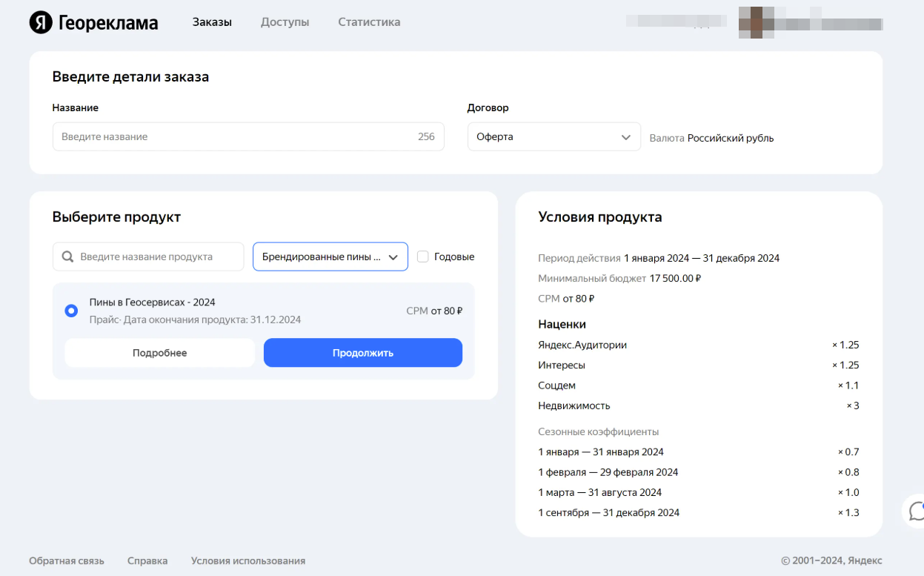Go to the Статистика section
This screenshot has height=576, width=924.
tap(368, 21)
